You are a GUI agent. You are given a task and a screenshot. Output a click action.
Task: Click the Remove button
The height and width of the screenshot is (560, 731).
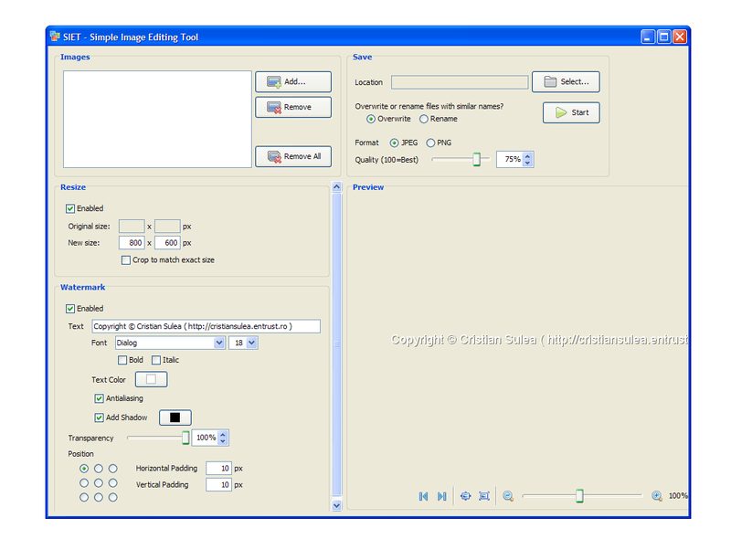pos(293,107)
